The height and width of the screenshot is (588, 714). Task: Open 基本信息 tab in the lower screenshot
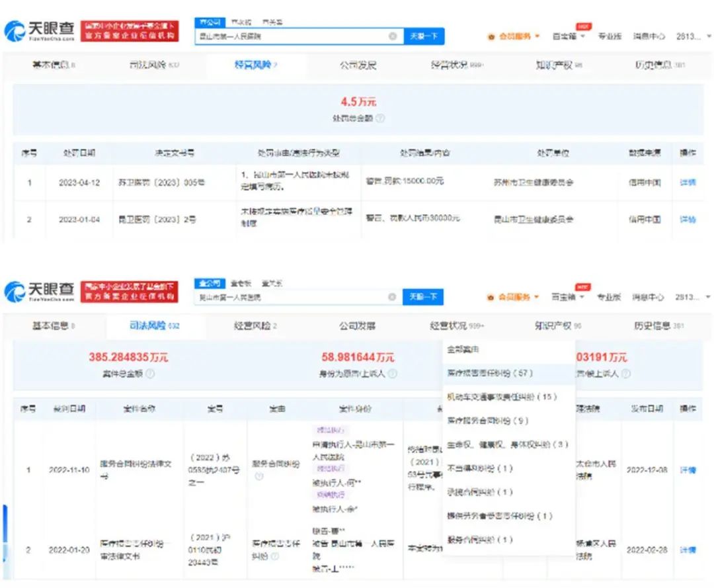[x=53, y=325]
